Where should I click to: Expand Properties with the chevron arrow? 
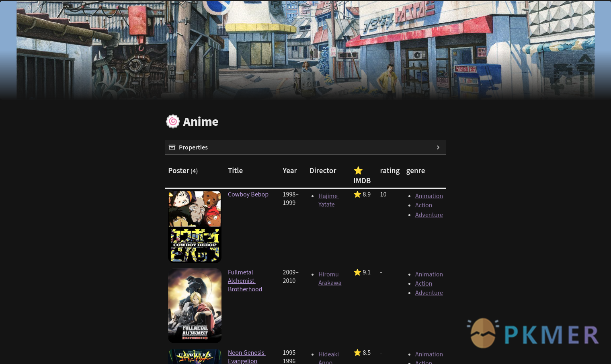coord(438,147)
